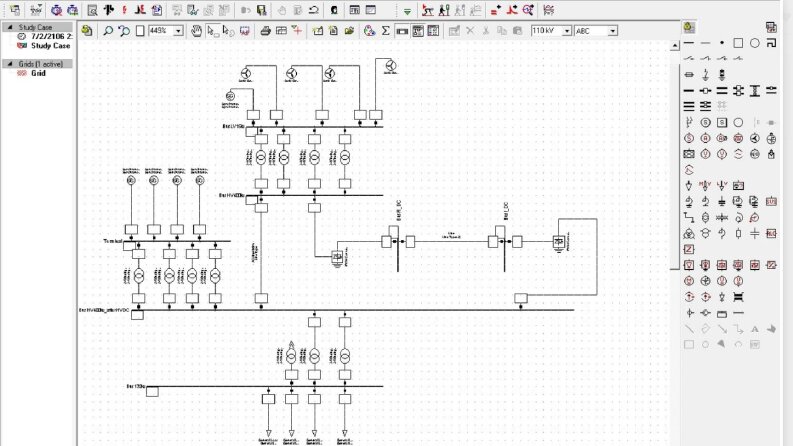Select the Study Case tree item
Image resolution: width=793 pixels, height=446 pixels.
tap(43, 46)
